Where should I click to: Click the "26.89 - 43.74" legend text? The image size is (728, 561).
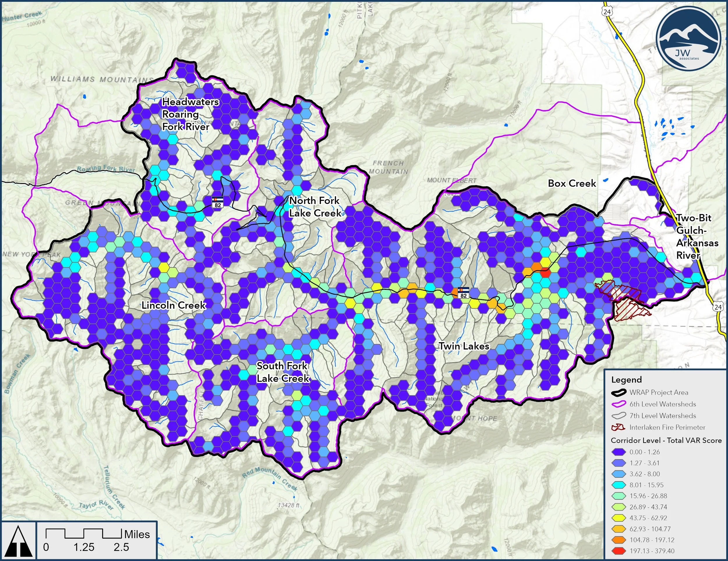point(648,507)
